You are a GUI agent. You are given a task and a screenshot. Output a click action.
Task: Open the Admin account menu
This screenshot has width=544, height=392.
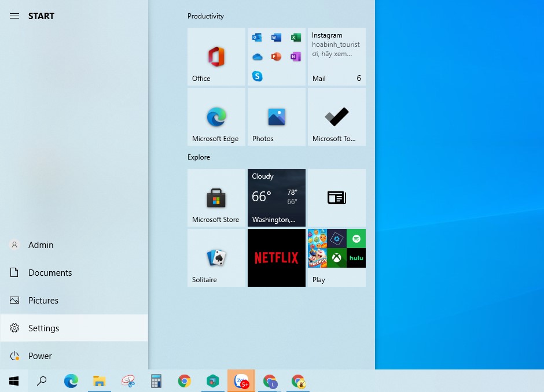pos(41,245)
